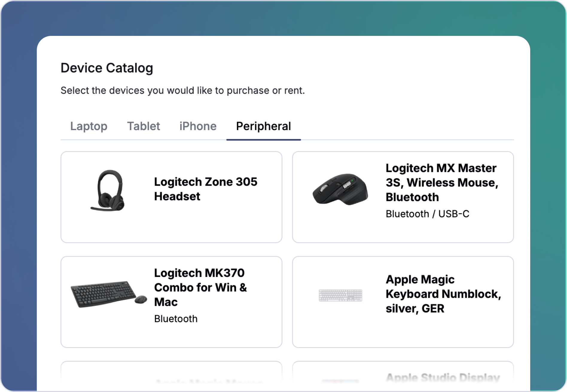Image resolution: width=567 pixels, height=392 pixels.
Task: Switch to the Laptop tab
Action: pyautogui.click(x=89, y=126)
